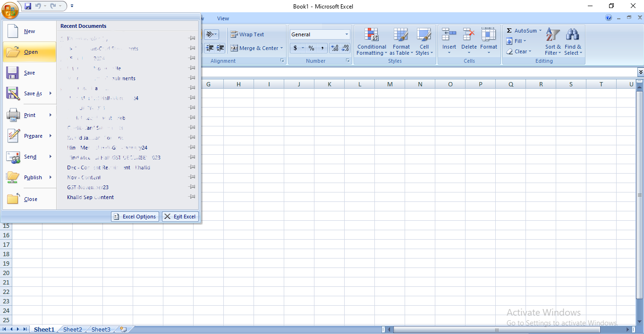Open the Send menu item
This screenshot has height=334, width=644.
click(x=29, y=157)
